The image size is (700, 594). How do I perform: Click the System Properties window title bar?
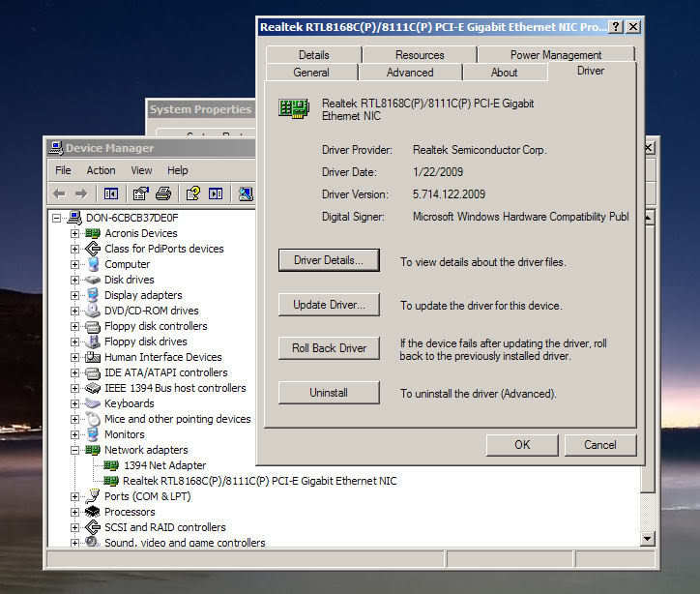(x=201, y=109)
